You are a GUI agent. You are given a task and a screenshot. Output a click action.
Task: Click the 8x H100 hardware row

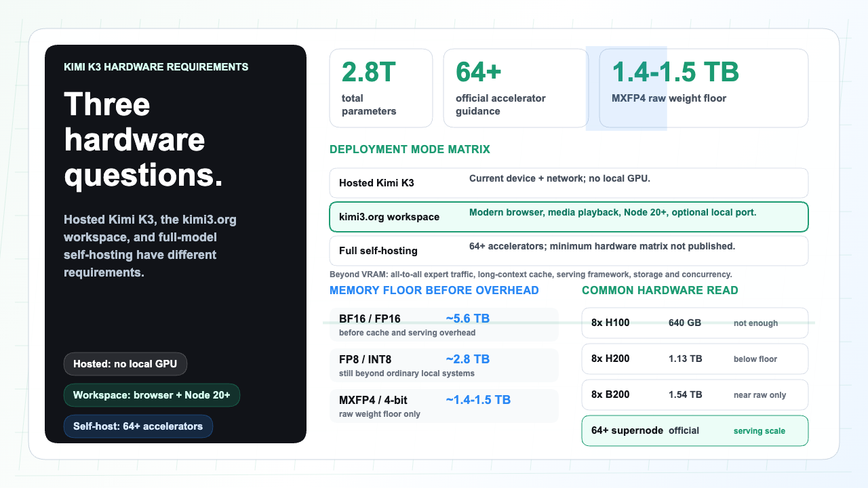tap(695, 323)
